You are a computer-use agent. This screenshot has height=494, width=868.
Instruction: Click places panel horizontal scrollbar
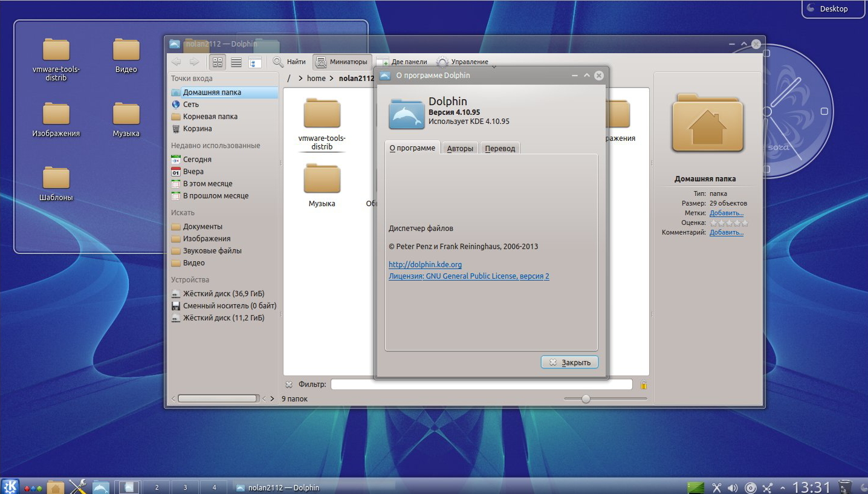coord(218,398)
